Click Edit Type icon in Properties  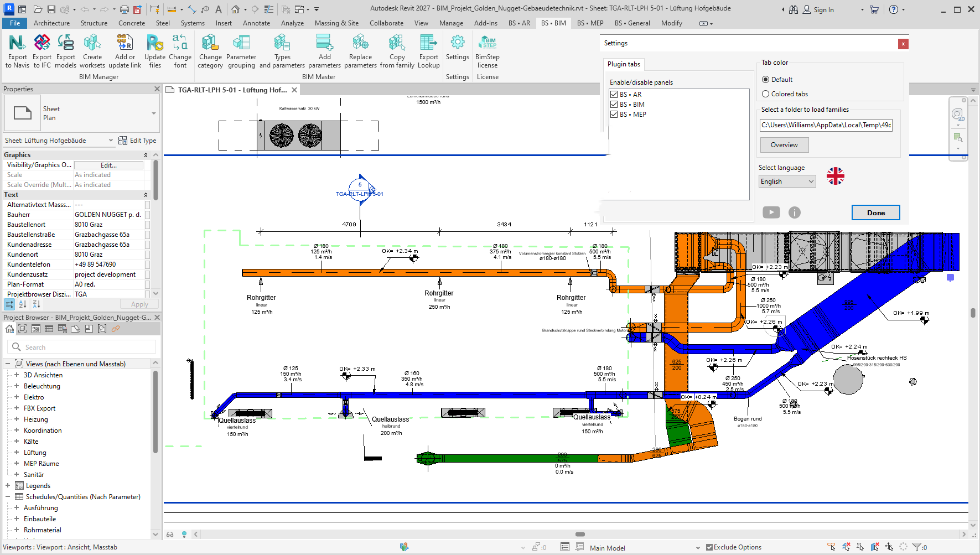[x=123, y=141]
